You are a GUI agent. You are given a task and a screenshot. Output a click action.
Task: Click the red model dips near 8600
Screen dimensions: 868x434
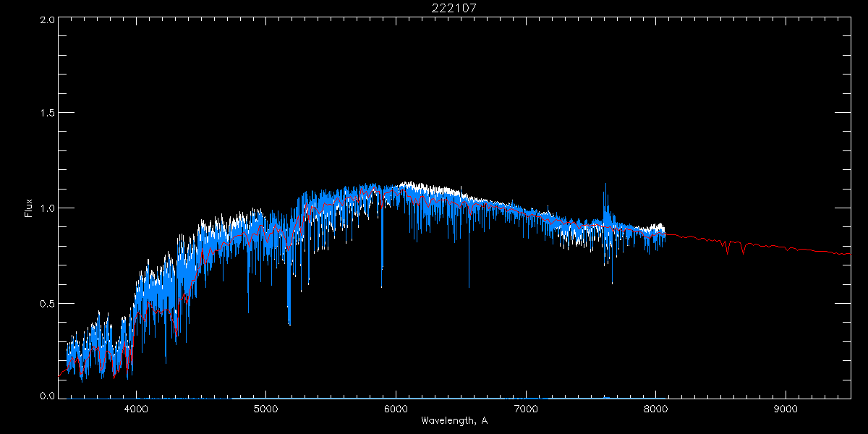click(735, 246)
